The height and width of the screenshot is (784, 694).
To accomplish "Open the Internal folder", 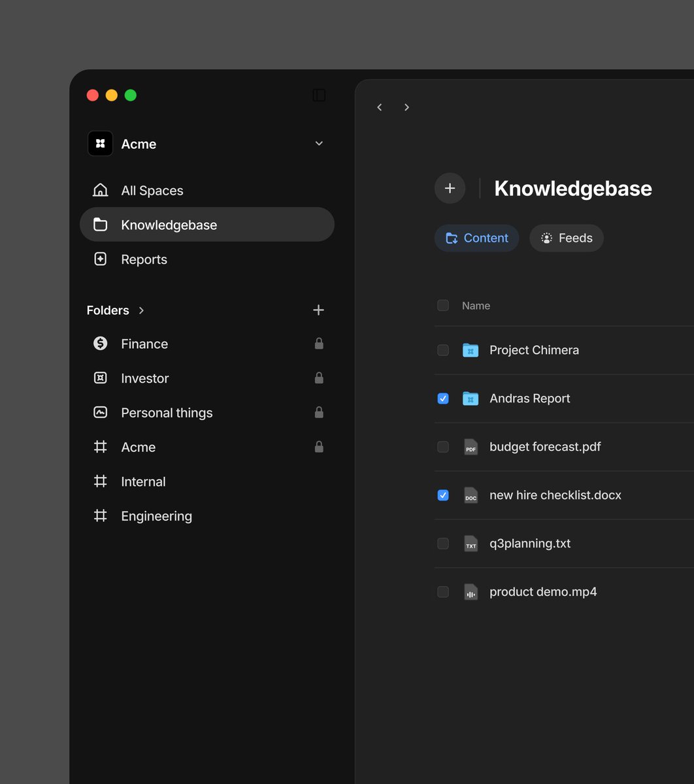I will click(207, 482).
